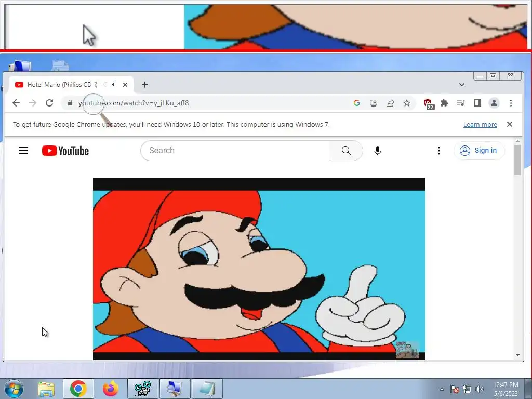Open the Chrome profile avatar

tap(494, 103)
